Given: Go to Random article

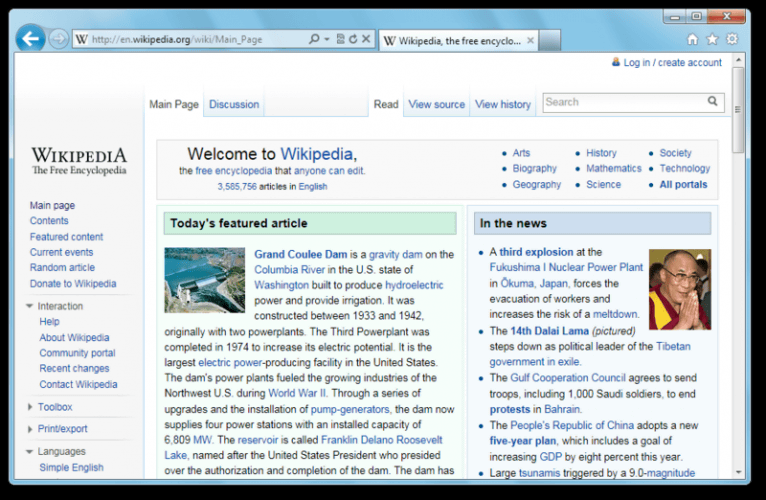Looking at the screenshot, I should coord(62,267).
